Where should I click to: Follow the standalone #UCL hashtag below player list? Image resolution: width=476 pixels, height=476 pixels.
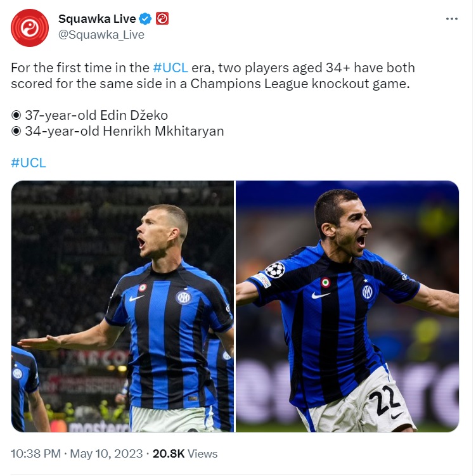click(29, 163)
